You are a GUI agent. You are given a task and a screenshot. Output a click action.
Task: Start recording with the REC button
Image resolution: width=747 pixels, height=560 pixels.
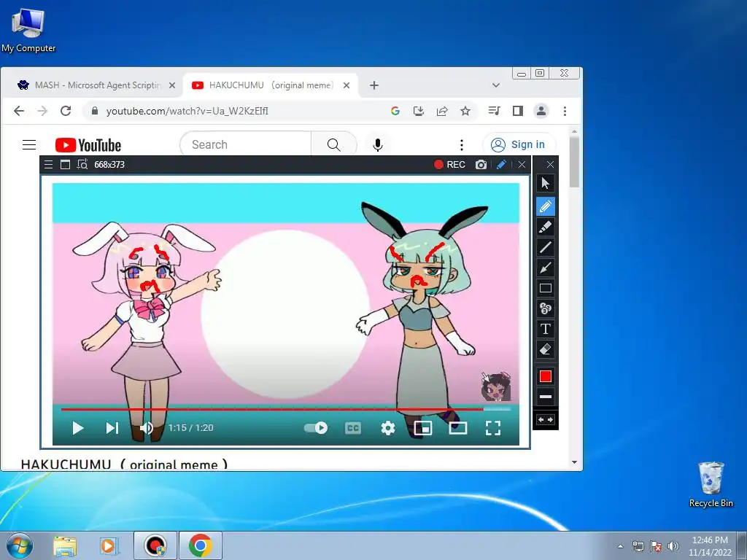click(x=449, y=164)
